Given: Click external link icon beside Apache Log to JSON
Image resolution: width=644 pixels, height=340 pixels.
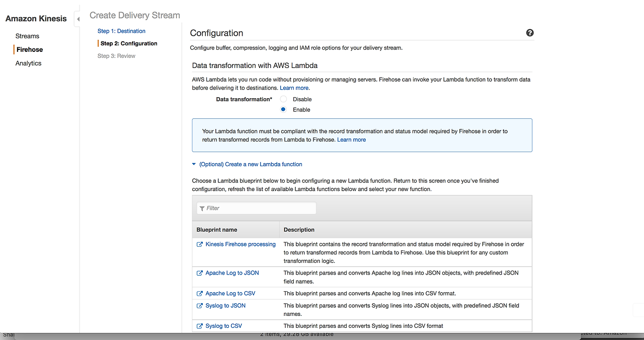Looking at the screenshot, I should tap(200, 273).
